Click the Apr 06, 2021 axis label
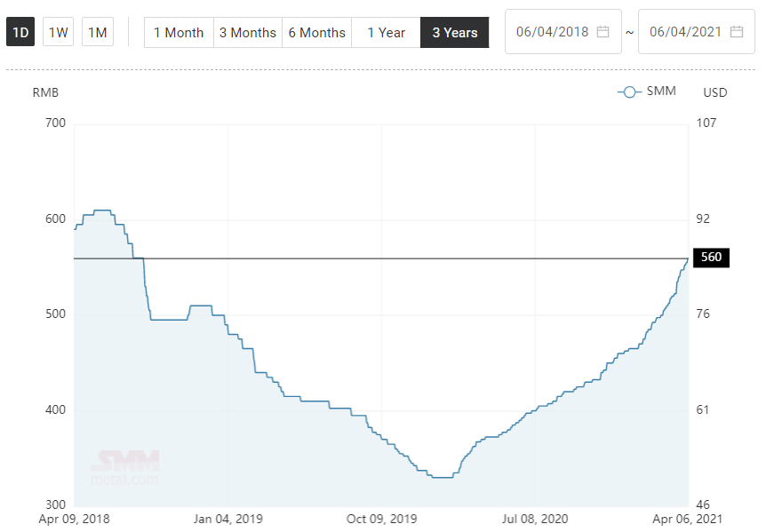The image size is (774, 532). tap(687, 520)
